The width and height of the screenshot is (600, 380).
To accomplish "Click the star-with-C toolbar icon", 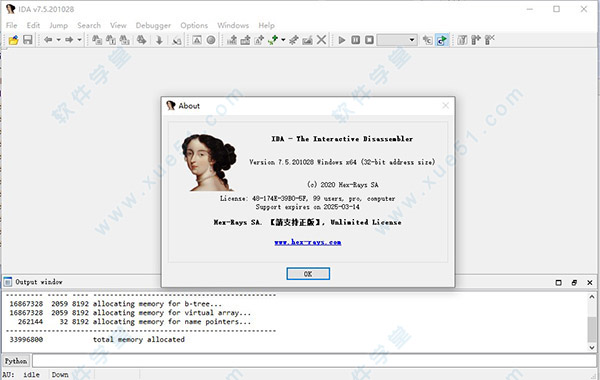I will 428,40.
